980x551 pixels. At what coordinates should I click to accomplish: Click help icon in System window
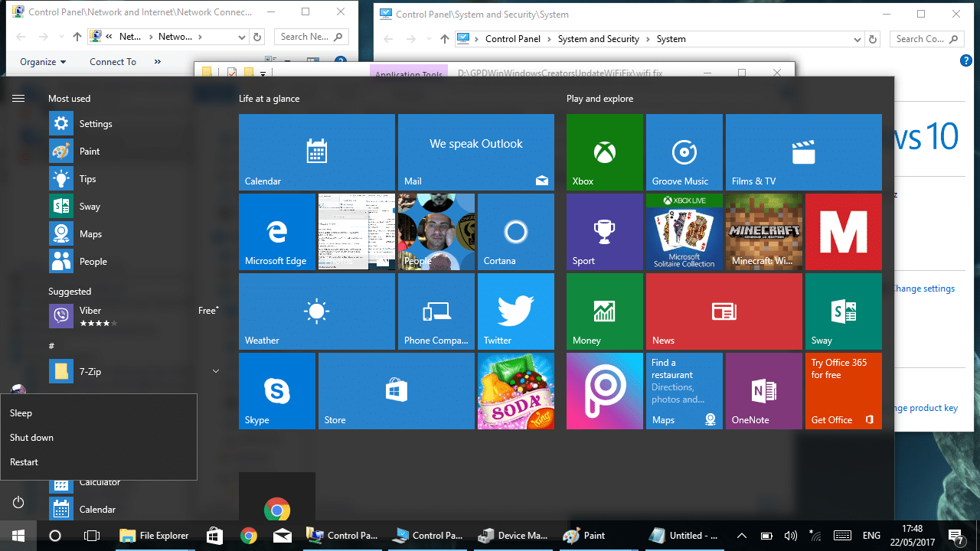pyautogui.click(x=965, y=60)
